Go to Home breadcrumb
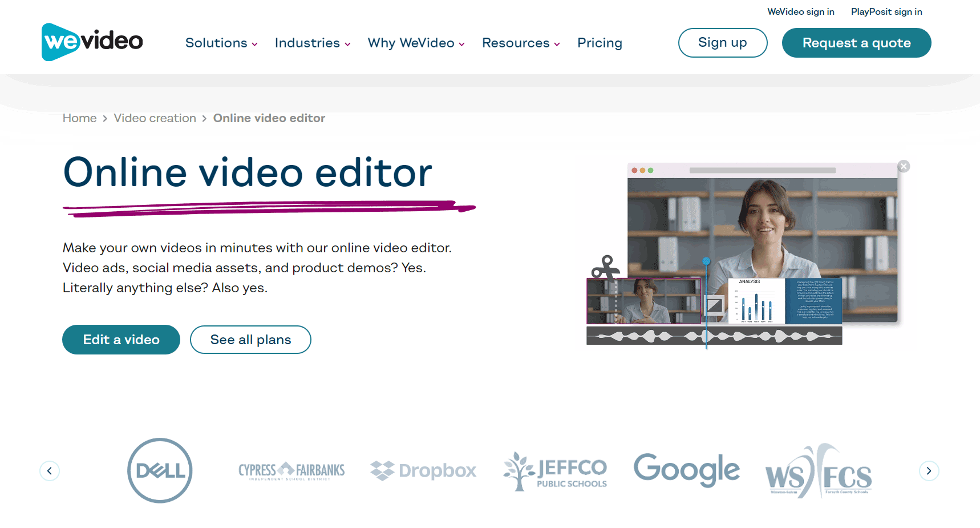980x528 pixels. coord(80,118)
